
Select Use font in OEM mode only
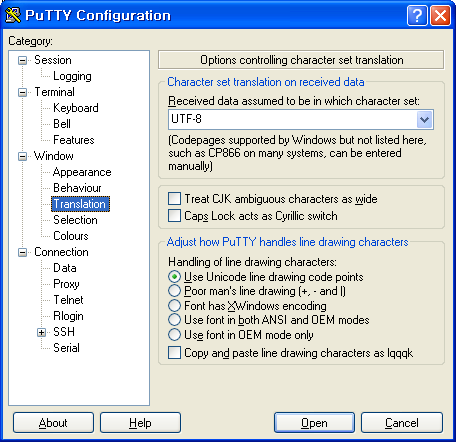[174, 334]
